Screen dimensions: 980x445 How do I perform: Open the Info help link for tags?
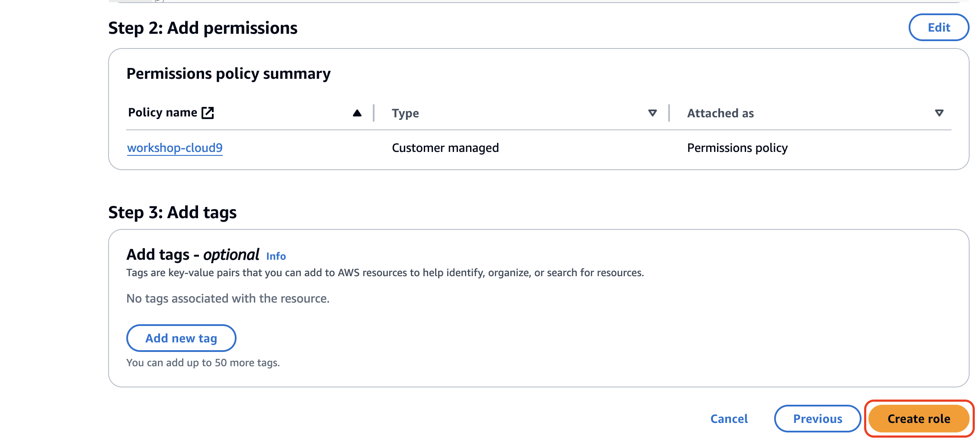(275, 256)
